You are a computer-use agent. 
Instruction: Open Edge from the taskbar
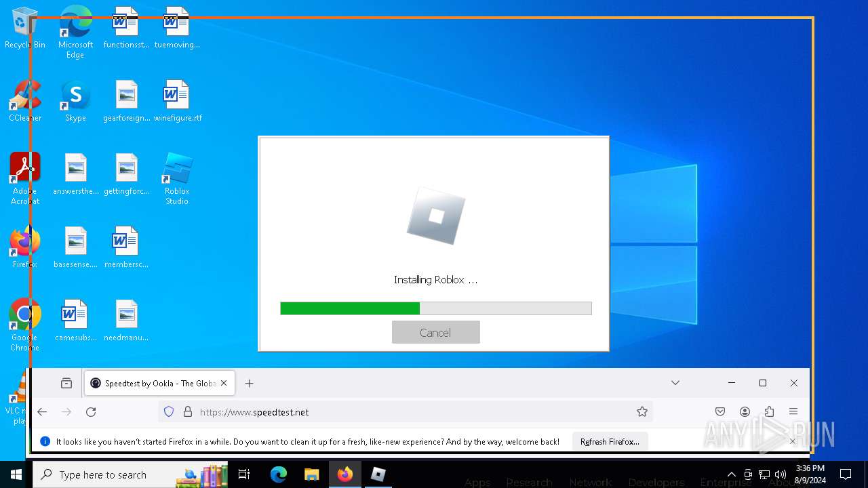tap(279, 474)
